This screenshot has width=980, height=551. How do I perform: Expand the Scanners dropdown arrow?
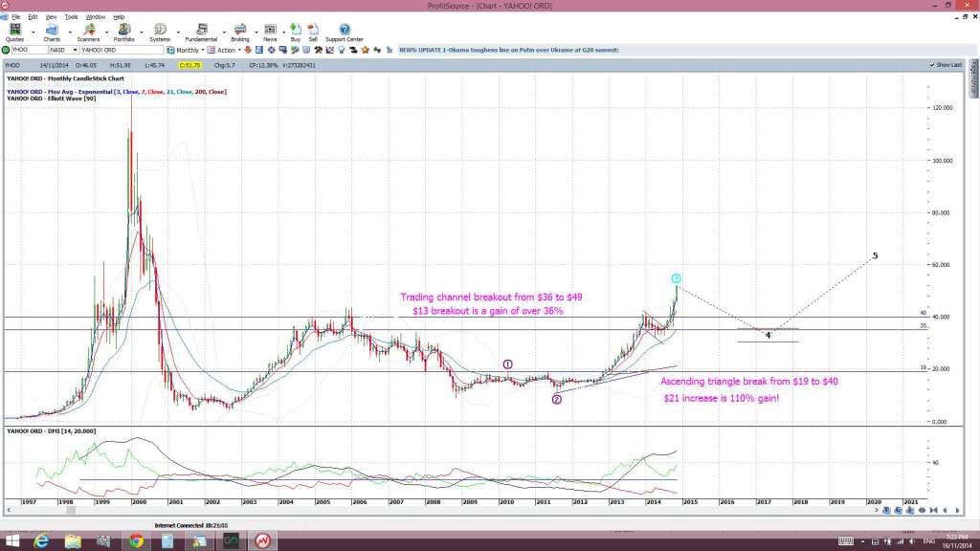105,33
